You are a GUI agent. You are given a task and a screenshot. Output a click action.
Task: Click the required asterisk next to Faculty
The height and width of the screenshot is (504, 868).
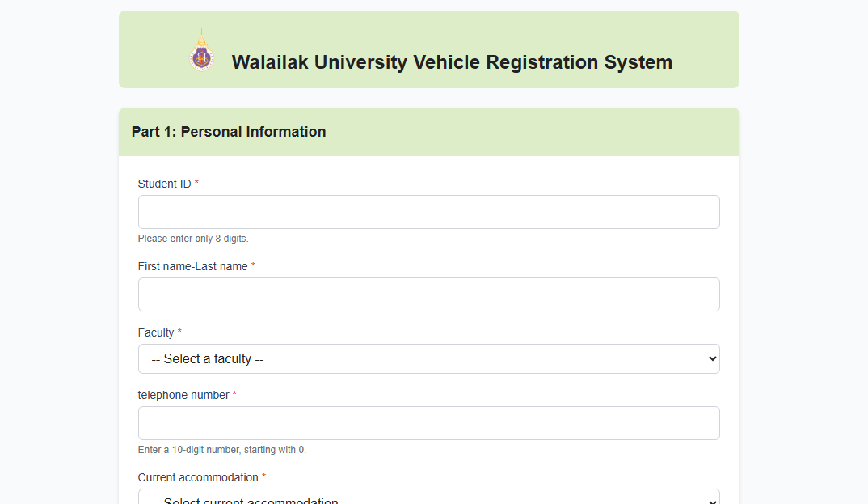(179, 332)
